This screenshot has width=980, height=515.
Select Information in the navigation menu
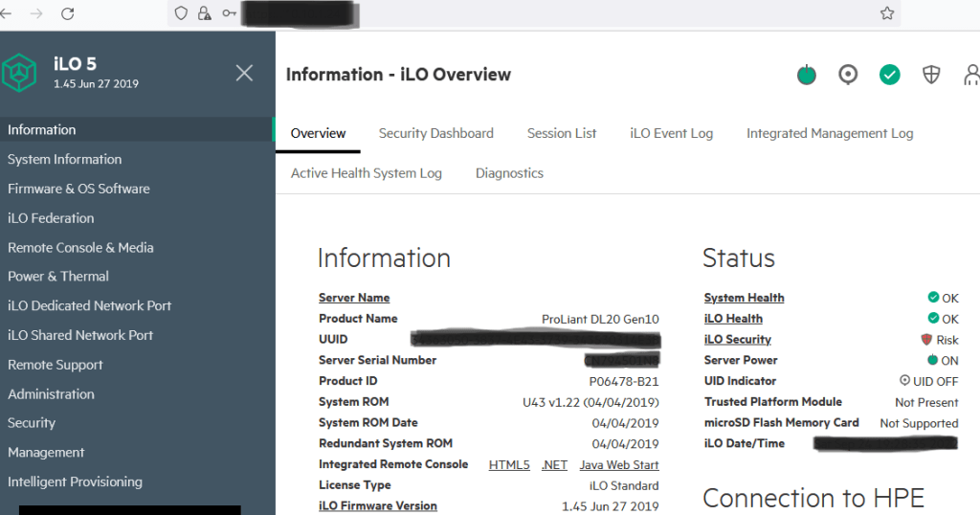136,129
